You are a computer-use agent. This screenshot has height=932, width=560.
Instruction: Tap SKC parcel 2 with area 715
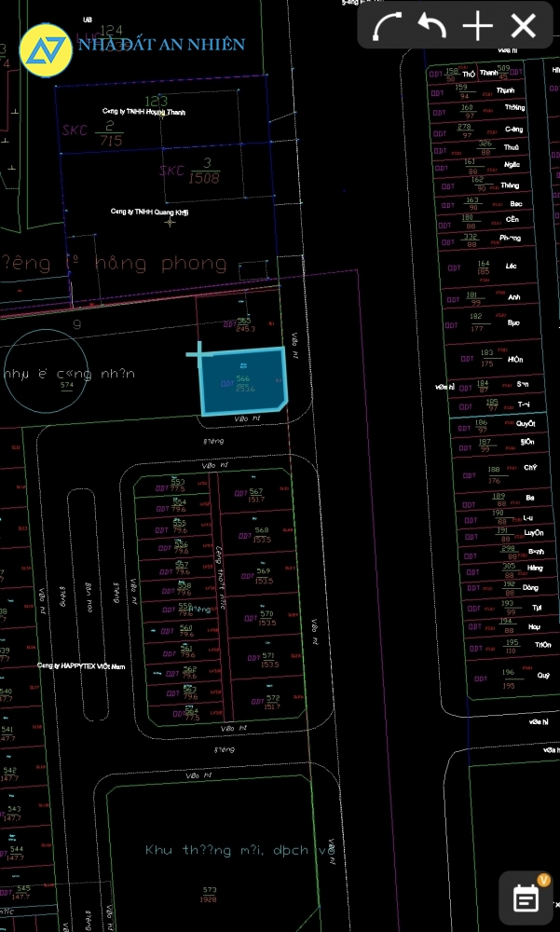tap(110, 133)
